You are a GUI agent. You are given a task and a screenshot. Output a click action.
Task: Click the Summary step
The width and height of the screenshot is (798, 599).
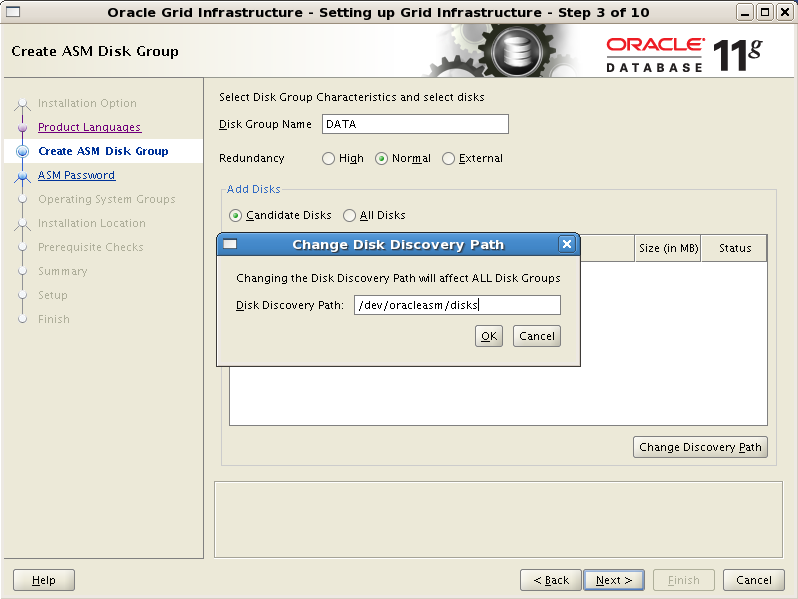click(63, 271)
